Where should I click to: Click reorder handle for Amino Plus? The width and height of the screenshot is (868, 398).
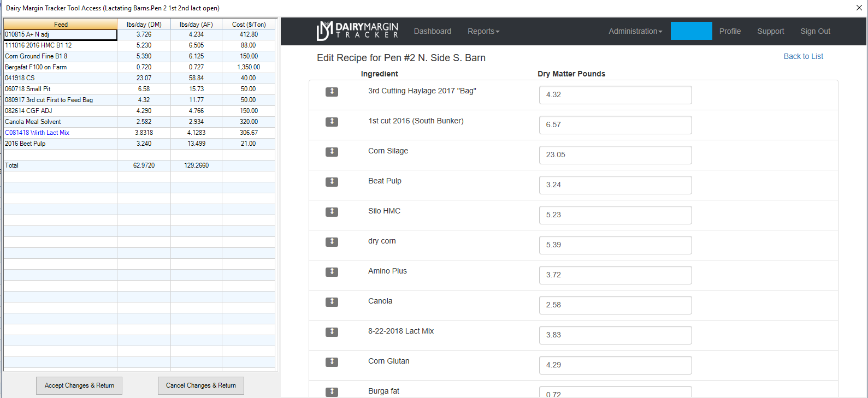coord(332,272)
